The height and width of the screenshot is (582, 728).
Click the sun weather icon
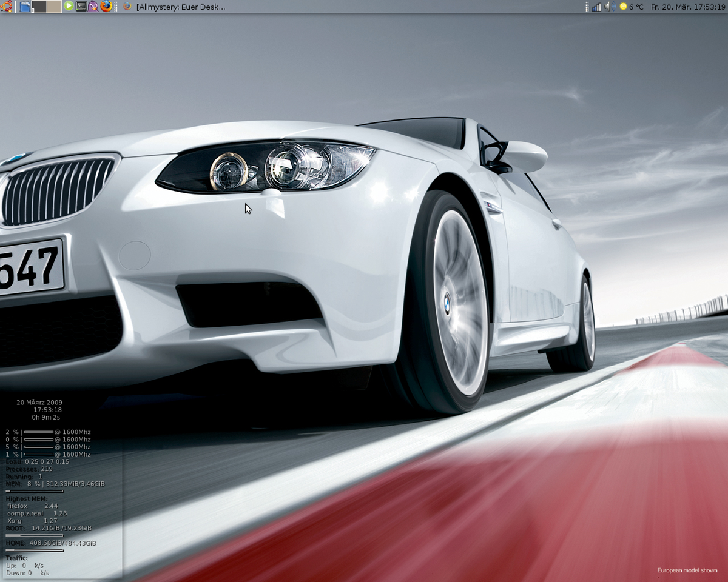(623, 7)
